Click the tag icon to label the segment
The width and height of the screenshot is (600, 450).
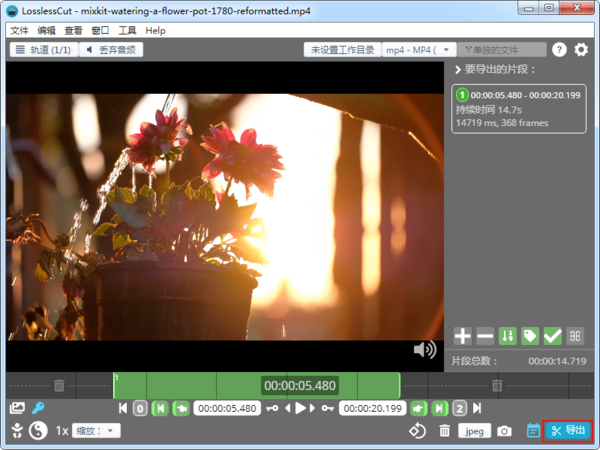click(x=530, y=336)
